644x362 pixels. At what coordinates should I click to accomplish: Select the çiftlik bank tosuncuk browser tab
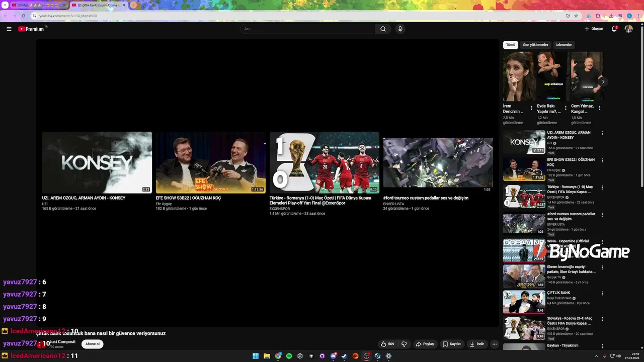pos(98,5)
